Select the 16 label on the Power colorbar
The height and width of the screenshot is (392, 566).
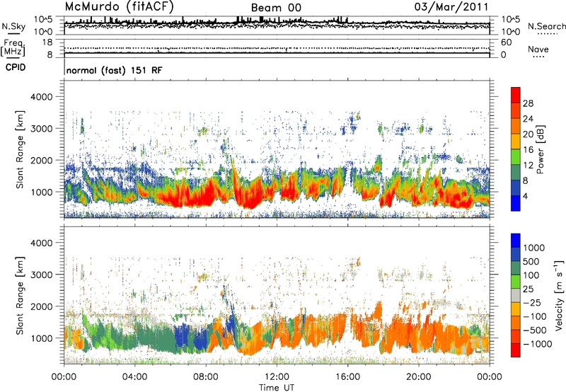click(x=528, y=150)
